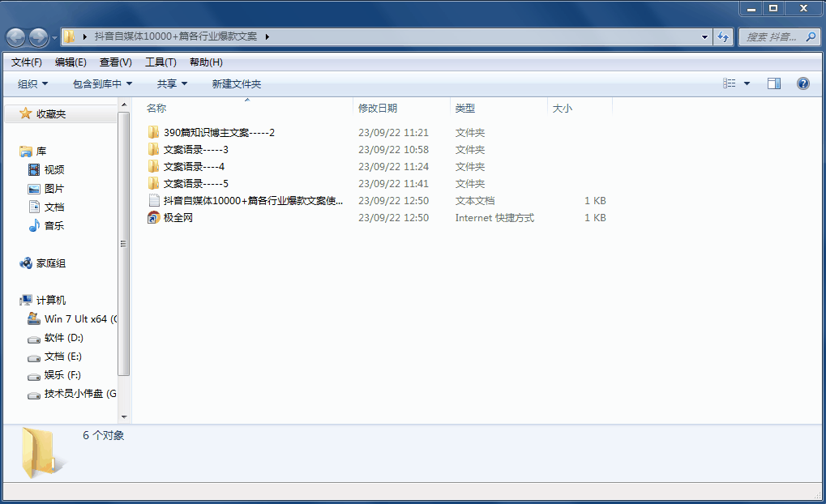The height and width of the screenshot is (504, 826).
Task: Open the view options dropdown arrow
Action: [747, 83]
